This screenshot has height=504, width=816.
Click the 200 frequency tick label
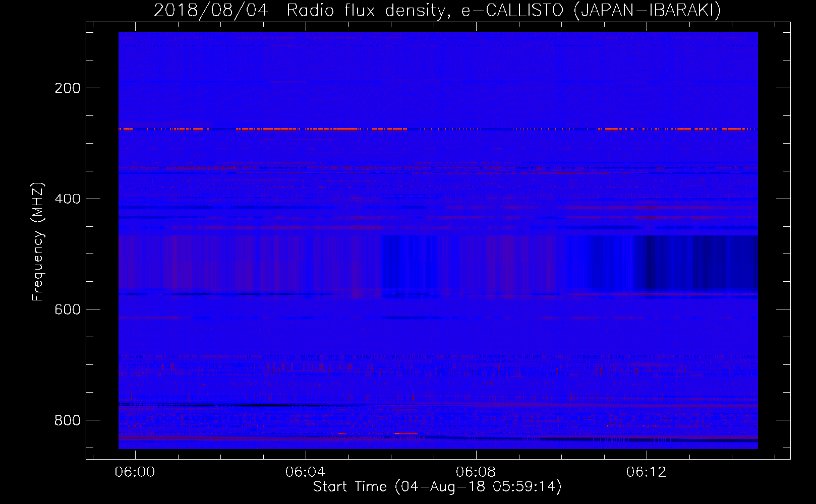pyautogui.click(x=68, y=88)
